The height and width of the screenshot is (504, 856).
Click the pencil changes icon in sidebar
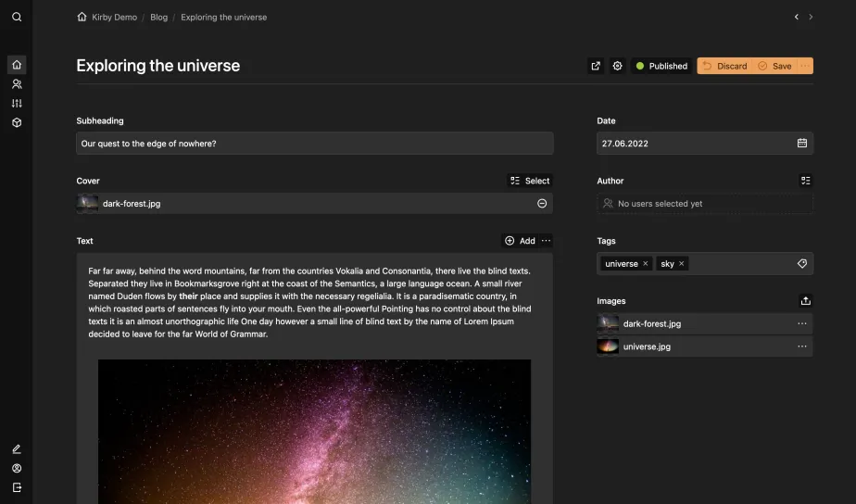tap(17, 449)
